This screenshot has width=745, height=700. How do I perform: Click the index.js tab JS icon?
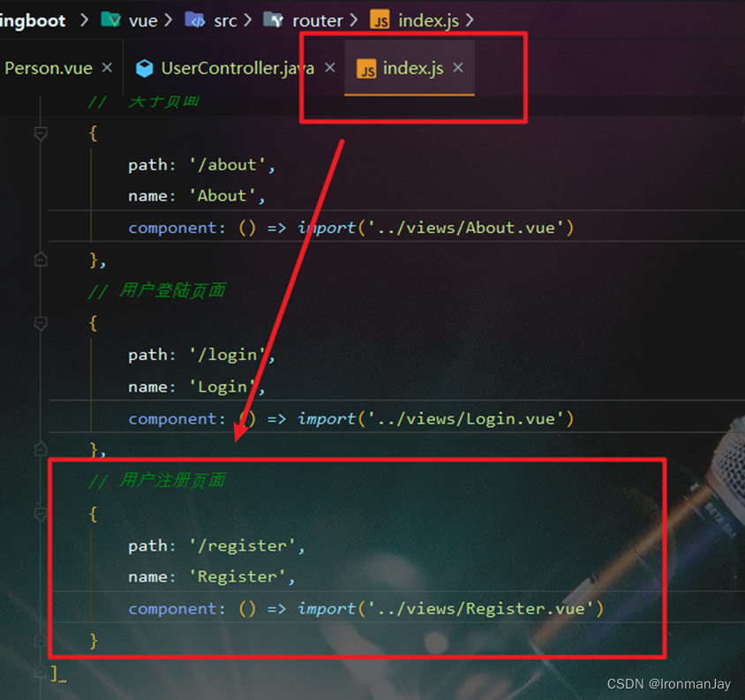[x=366, y=69]
